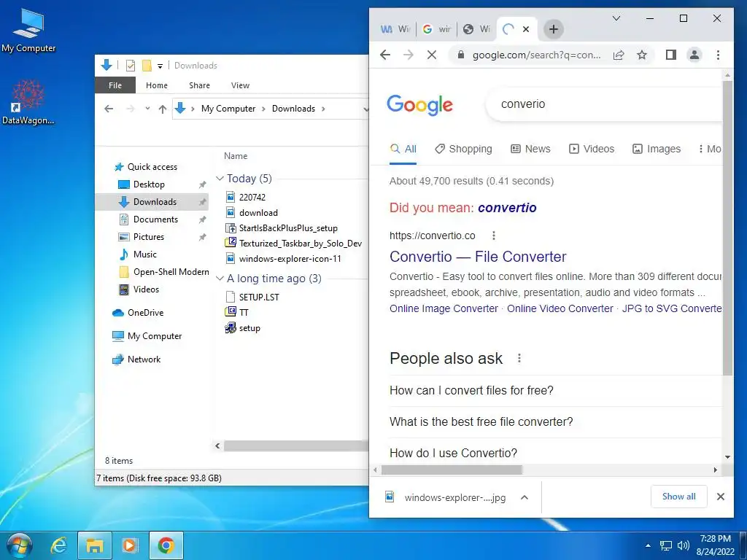The image size is (747, 560).
Task: Select the Images search filter
Action: 656,149
